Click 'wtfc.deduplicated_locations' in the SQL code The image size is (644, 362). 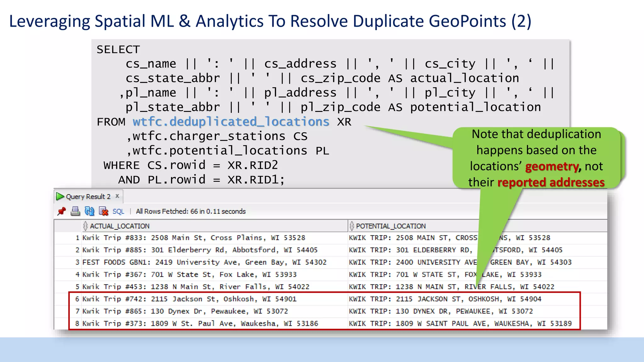click(x=231, y=122)
